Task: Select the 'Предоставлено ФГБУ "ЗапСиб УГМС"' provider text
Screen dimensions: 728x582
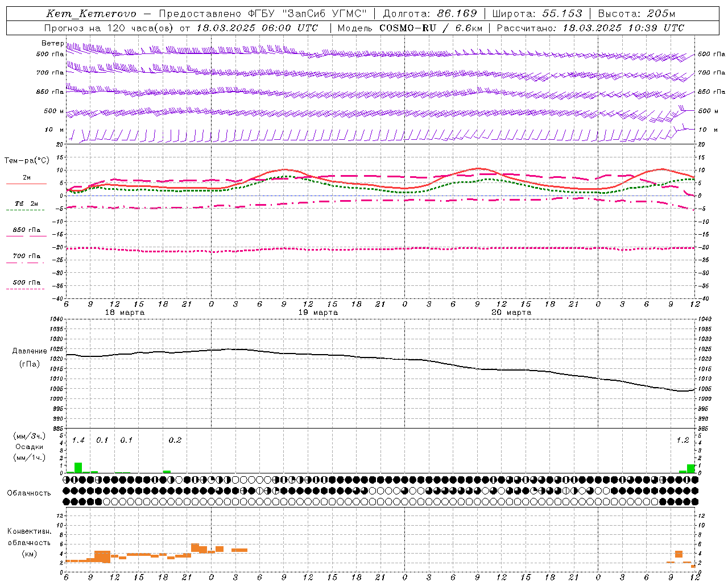Action: 263,14
